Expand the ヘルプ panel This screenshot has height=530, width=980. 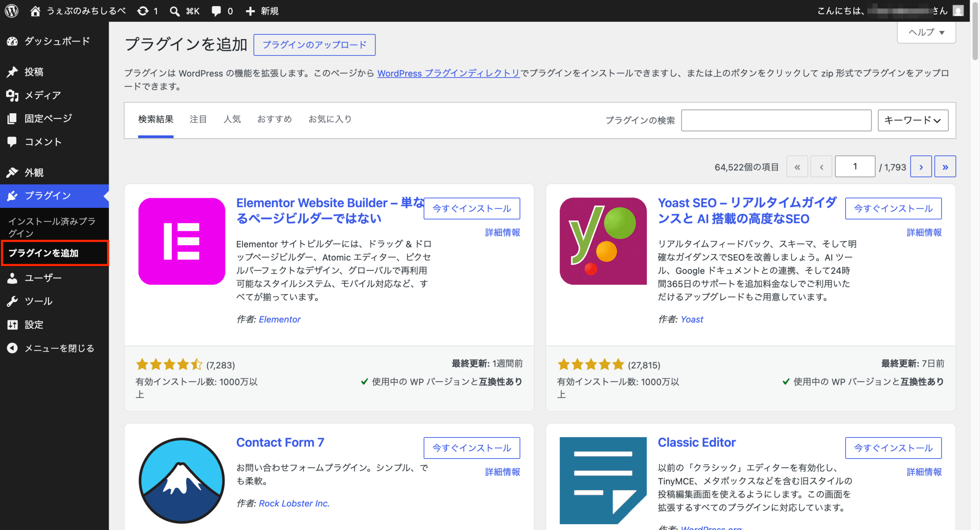pos(926,32)
